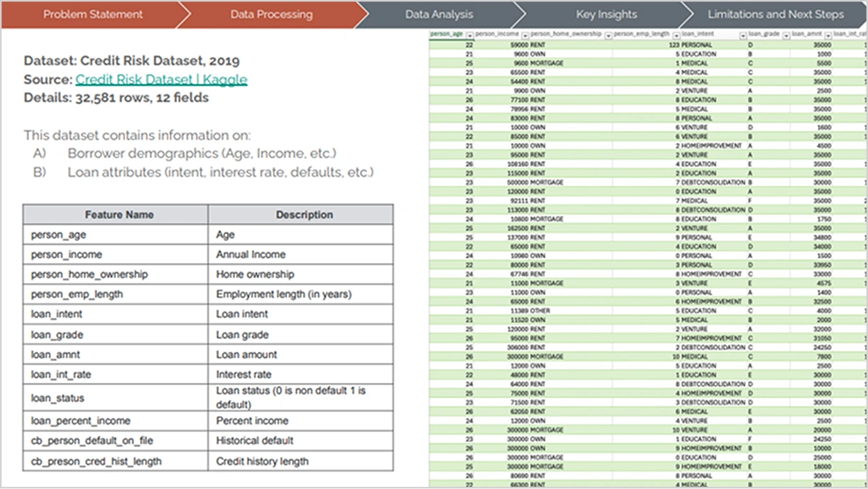The height and width of the screenshot is (489, 868).
Task: Select the loan_intent column header cell
Action: (x=714, y=35)
